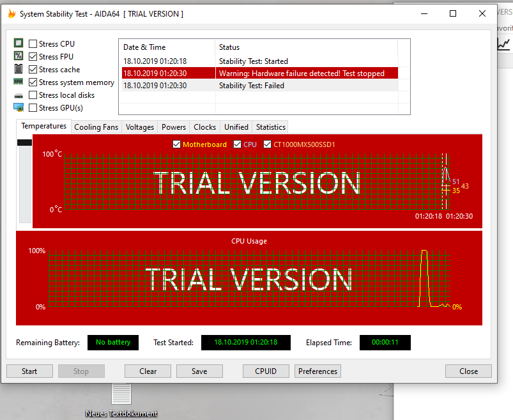Click the 'No battery' status field

tap(113, 343)
